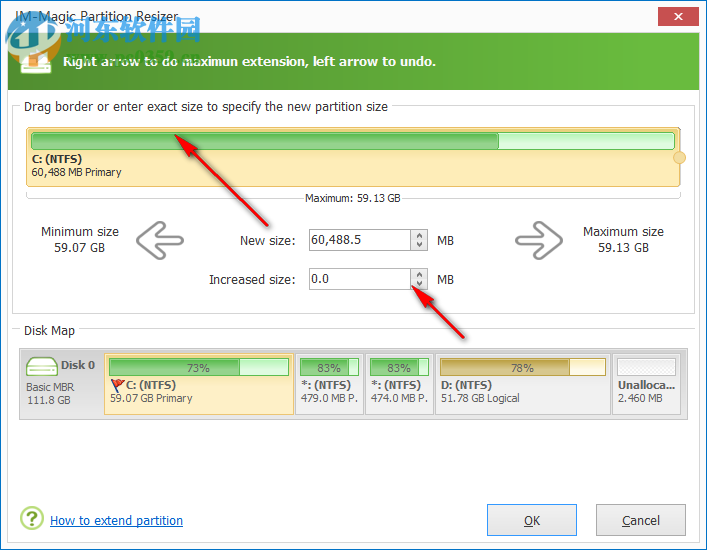Close the Partition Resizer window
Viewport: 707px width, 550px height.
click(x=678, y=17)
